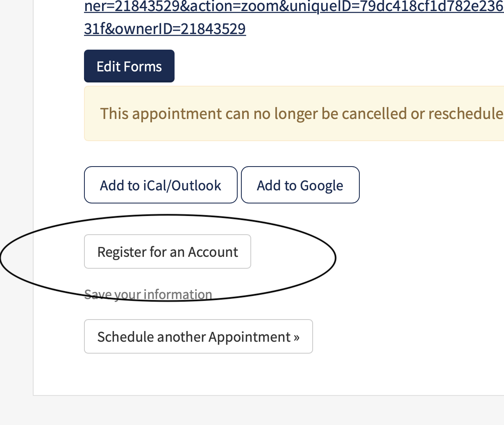Schedule another Appointment
Viewport: 504px width, 425px height.
pyautogui.click(x=198, y=337)
